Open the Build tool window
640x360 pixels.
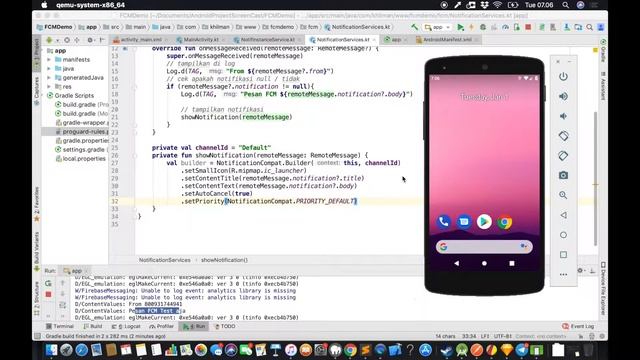pyautogui.click(x=93, y=326)
